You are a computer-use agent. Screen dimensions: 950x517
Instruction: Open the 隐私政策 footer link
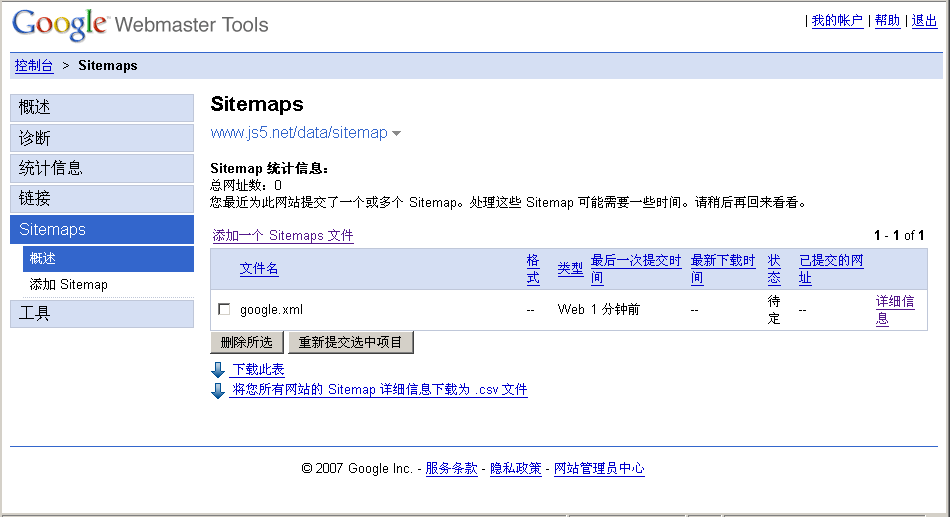(516, 469)
